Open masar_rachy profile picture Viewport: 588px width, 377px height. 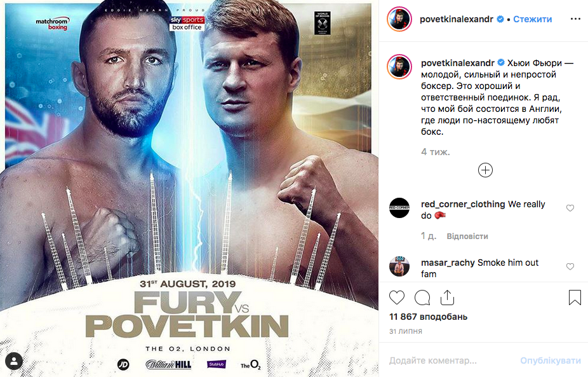coord(399,266)
